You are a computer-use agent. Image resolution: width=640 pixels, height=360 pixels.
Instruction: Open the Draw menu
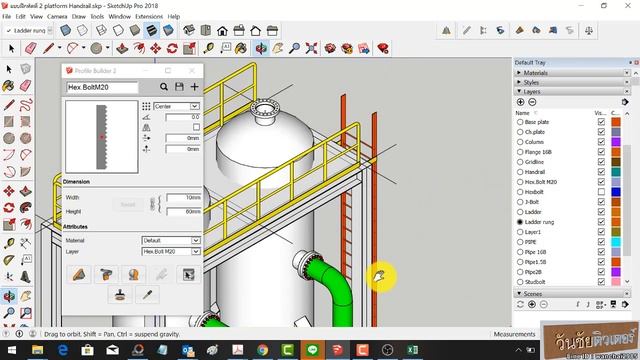(x=79, y=17)
